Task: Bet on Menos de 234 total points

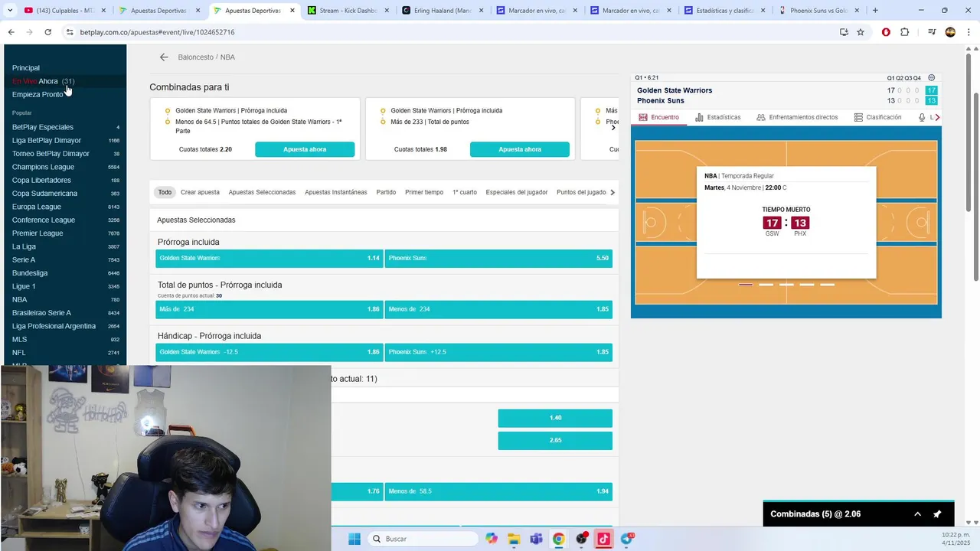Action: click(x=498, y=309)
